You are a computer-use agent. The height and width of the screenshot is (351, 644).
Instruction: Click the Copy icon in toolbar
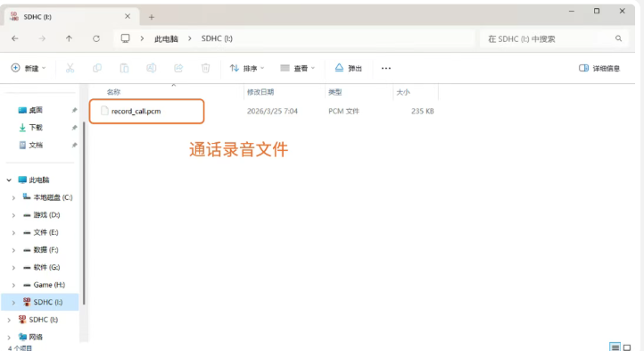[x=97, y=68]
